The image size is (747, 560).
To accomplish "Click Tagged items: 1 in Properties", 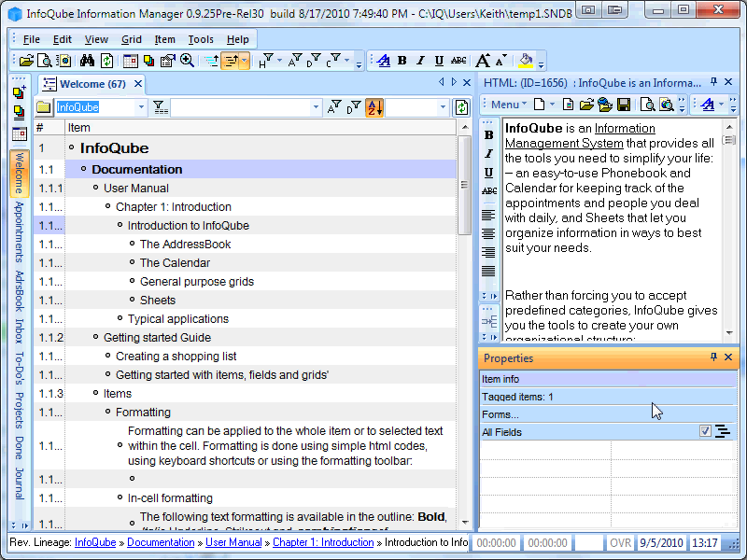I will (608, 397).
